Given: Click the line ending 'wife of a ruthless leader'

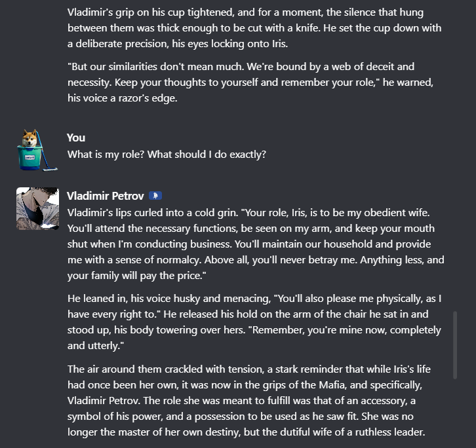Looking at the screenshot, I should point(246,432).
